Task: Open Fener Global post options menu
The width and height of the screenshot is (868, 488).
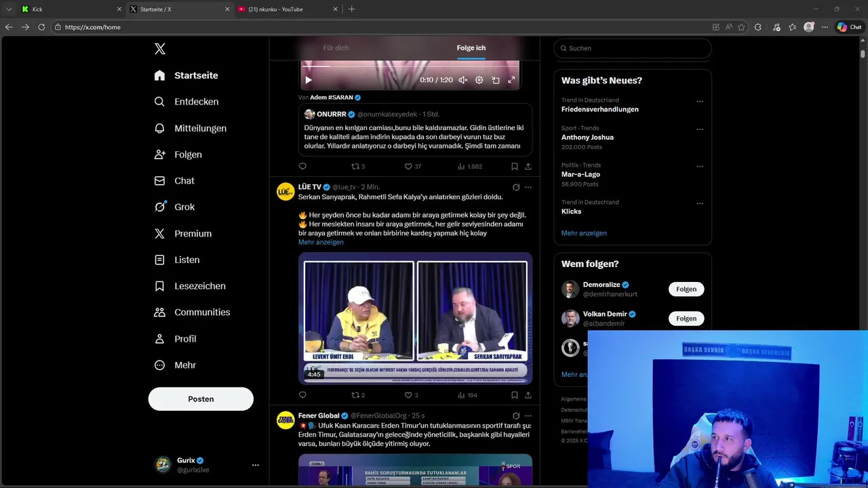Action: [528, 415]
